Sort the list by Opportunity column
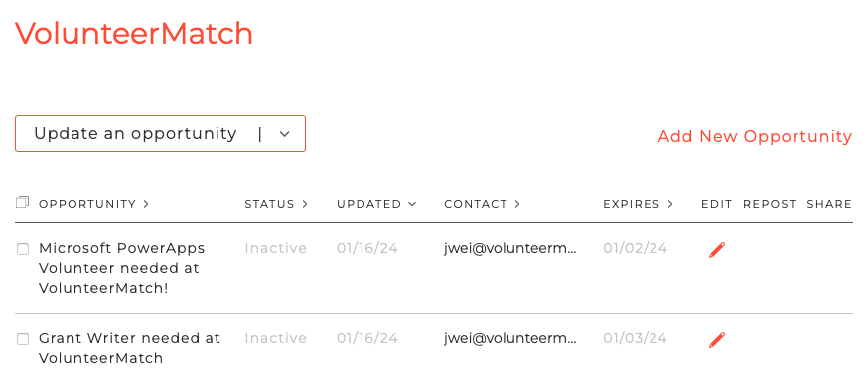Screen dimensions: 868x379 (x=94, y=204)
